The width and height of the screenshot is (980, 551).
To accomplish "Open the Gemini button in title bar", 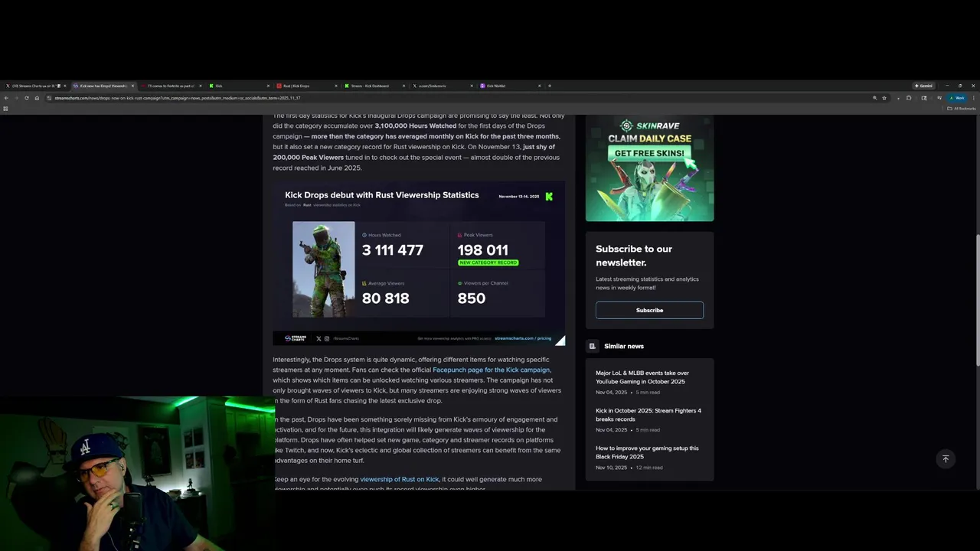I will [x=923, y=86].
